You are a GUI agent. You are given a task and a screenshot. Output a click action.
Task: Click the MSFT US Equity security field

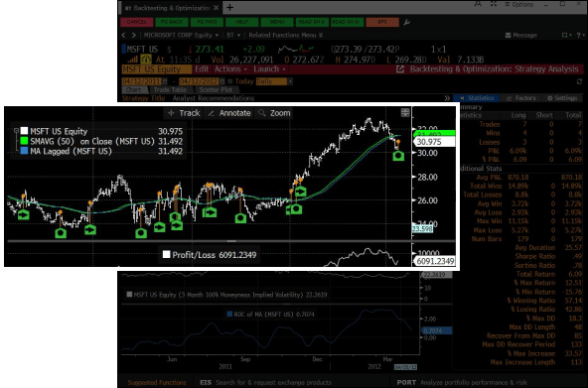(156, 69)
